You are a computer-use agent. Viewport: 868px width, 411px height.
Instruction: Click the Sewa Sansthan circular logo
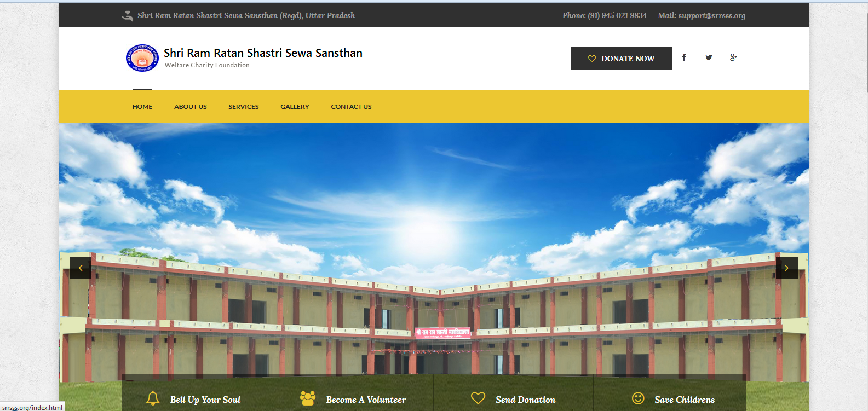pyautogui.click(x=142, y=58)
